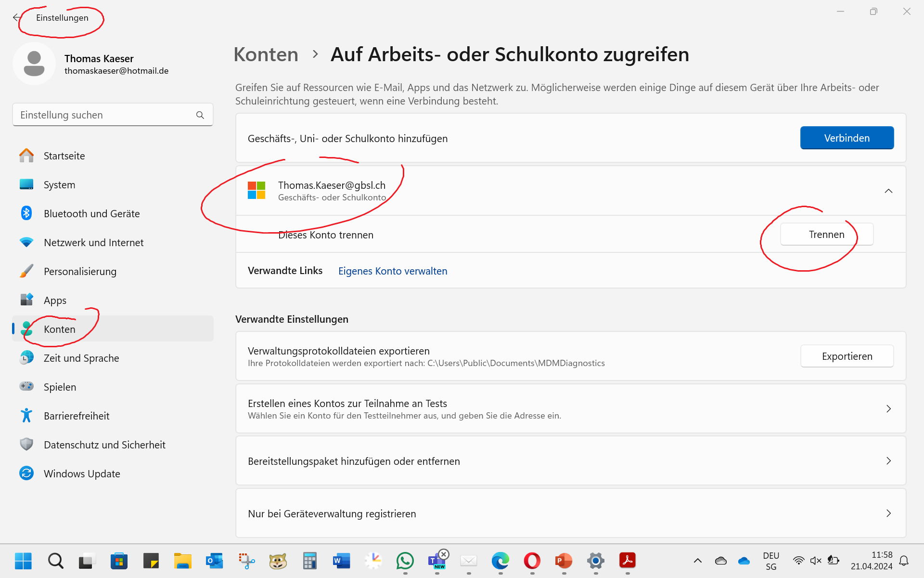Navigate back via the Konten breadcrumb

265,54
